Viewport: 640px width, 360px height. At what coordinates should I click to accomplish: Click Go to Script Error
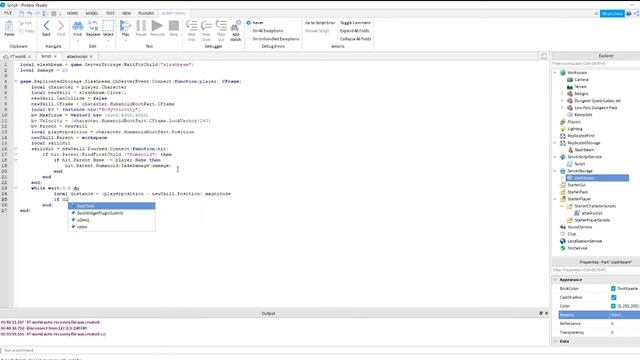[x=320, y=23]
